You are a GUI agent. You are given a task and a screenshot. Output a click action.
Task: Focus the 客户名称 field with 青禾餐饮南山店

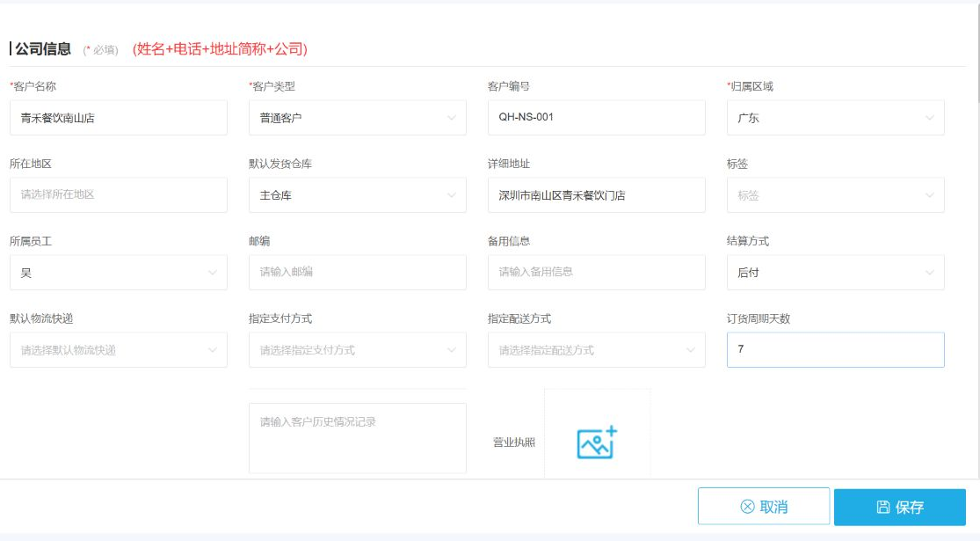point(119,118)
